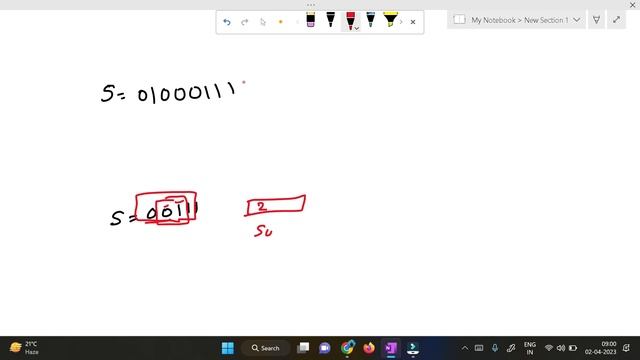Select the pointer selection tool
Image resolution: width=640 pixels, height=360 pixels.
pos(262,22)
